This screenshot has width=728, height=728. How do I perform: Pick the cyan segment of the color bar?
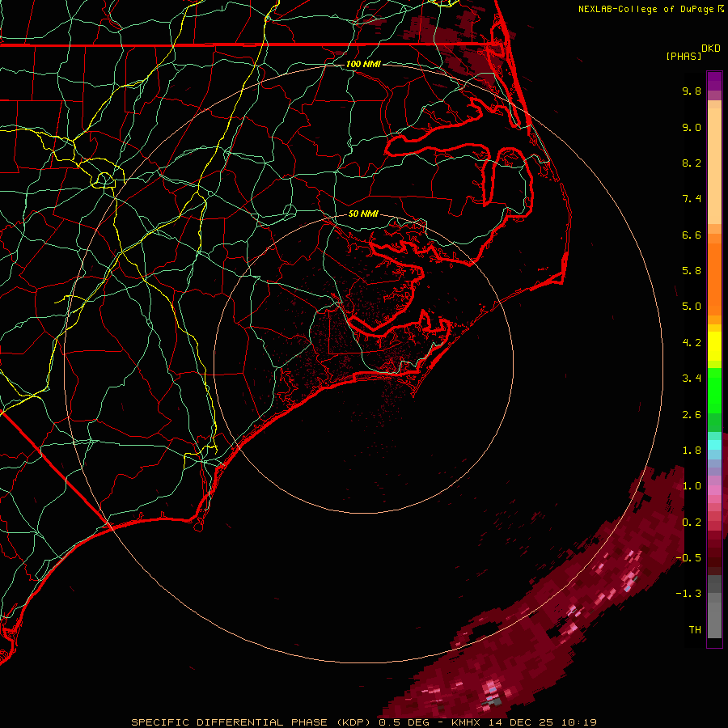714,445
